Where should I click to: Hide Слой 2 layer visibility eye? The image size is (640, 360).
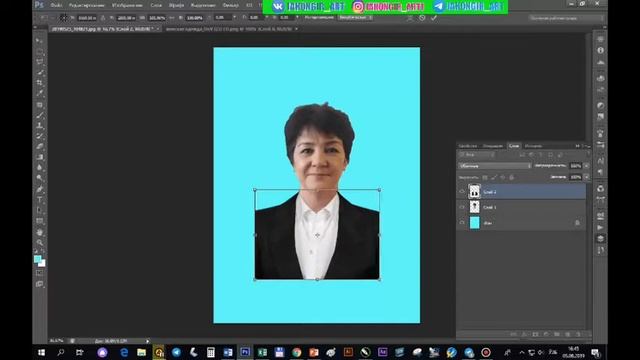462,191
